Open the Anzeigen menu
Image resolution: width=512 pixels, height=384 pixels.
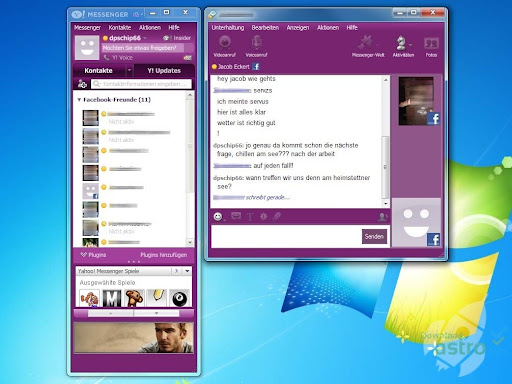(x=298, y=28)
